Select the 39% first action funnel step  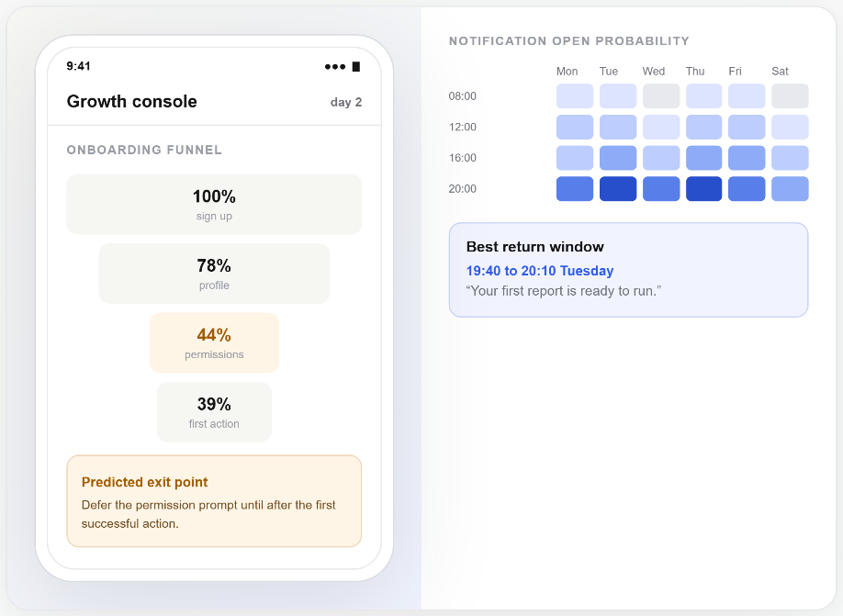point(214,412)
